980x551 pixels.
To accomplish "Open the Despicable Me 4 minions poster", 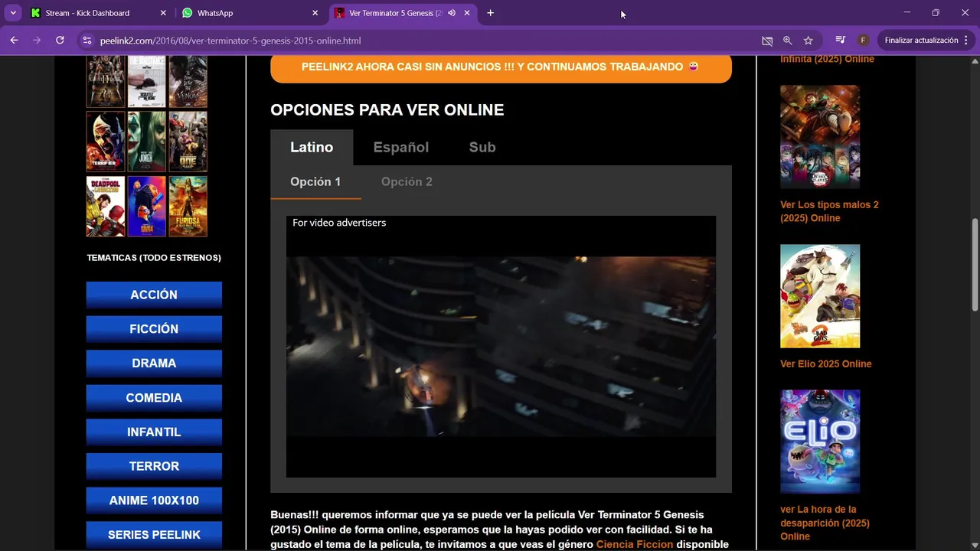I will (x=146, y=207).
